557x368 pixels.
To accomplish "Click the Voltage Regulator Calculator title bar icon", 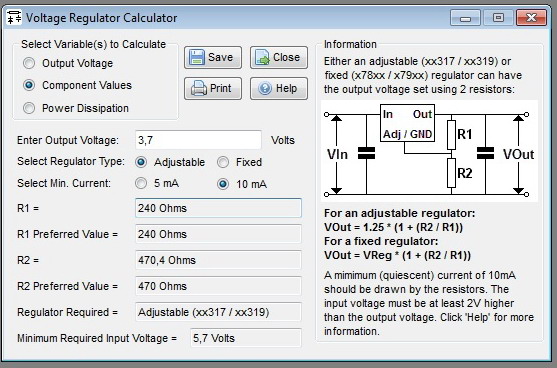I will (x=14, y=17).
